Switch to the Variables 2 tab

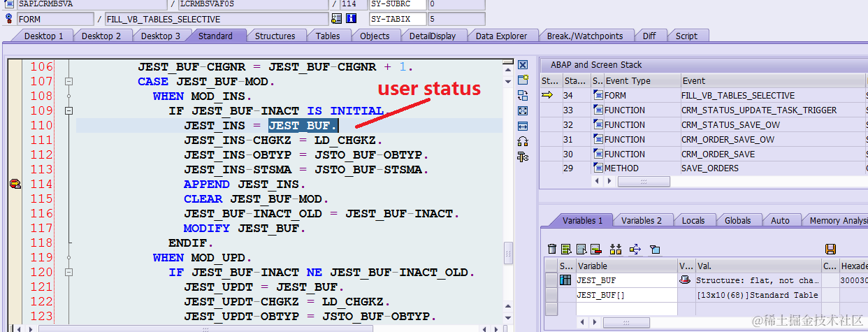[642, 220]
